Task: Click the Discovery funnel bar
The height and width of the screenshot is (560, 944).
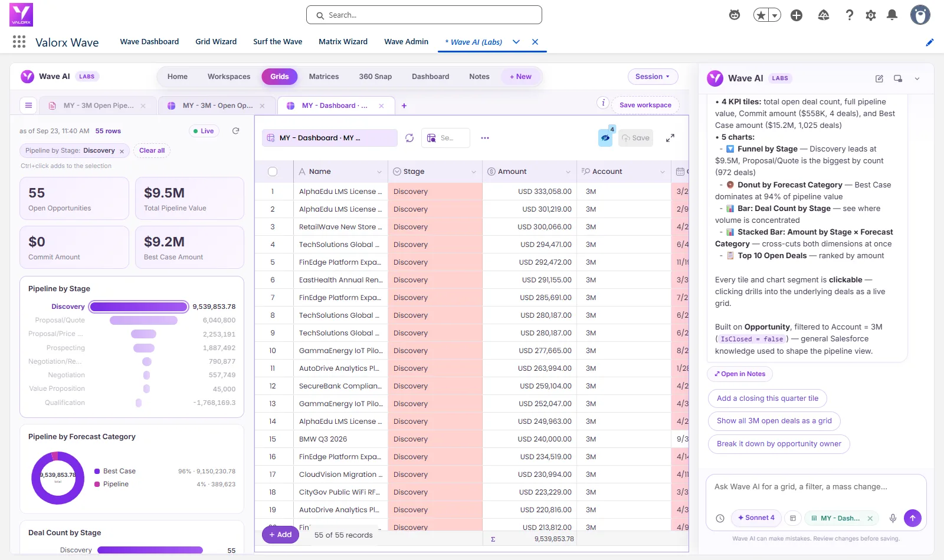Action: [139, 307]
